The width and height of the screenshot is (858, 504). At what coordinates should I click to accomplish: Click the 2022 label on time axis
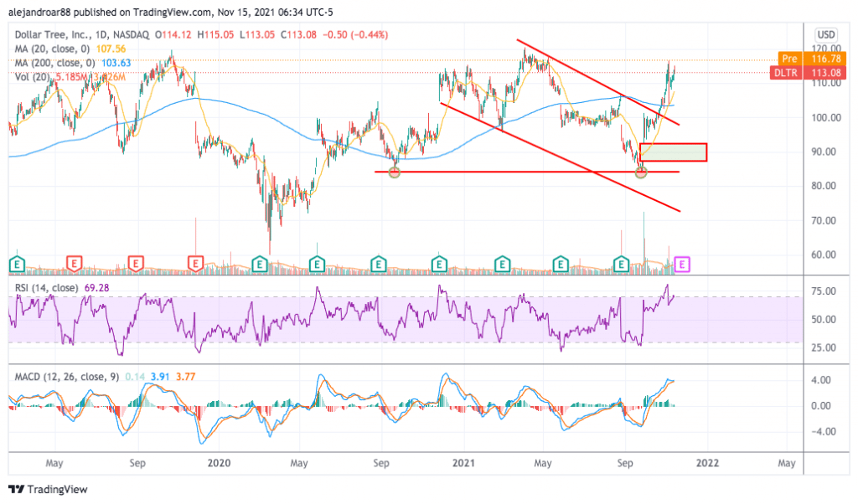tap(707, 463)
